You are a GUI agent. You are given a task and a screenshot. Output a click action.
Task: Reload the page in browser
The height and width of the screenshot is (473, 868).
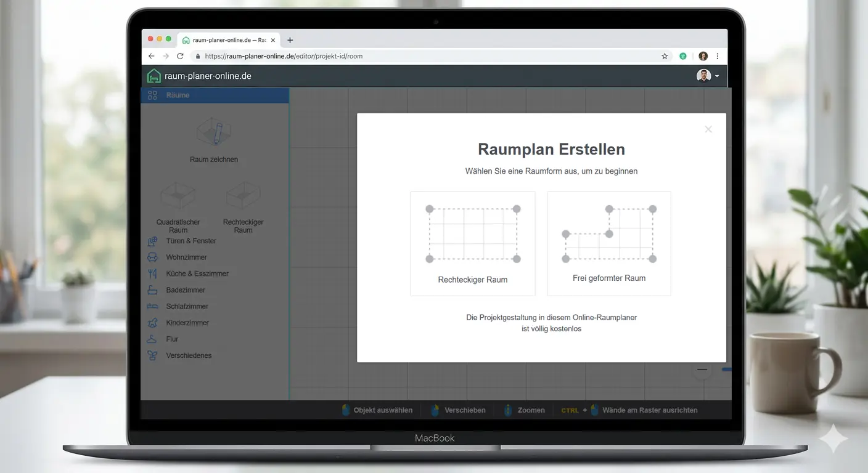[180, 56]
